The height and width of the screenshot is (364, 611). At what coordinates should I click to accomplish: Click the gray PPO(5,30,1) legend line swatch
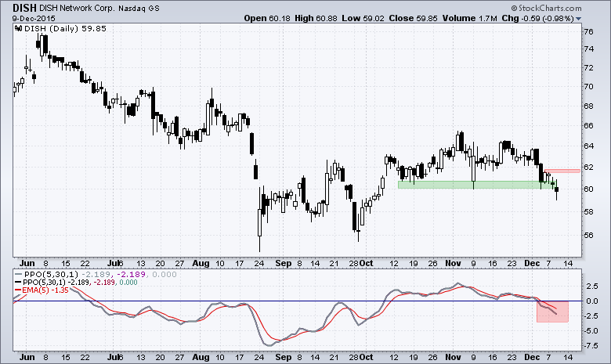point(17,274)
